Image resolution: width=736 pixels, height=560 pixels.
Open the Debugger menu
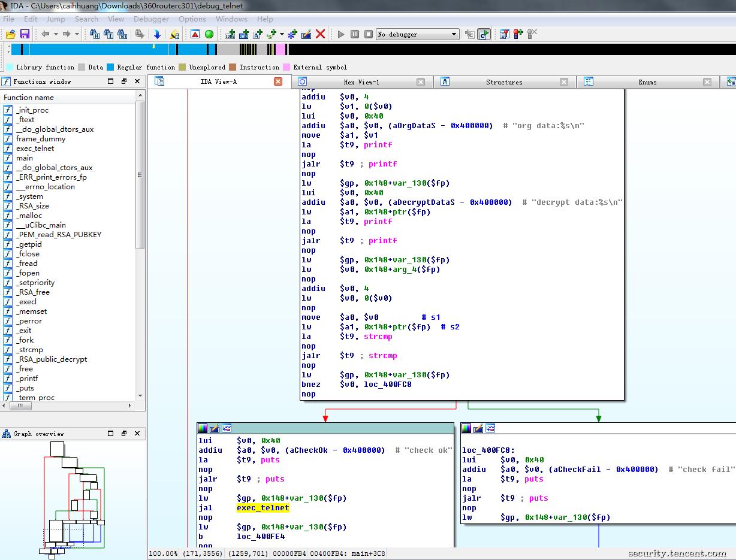151,19
